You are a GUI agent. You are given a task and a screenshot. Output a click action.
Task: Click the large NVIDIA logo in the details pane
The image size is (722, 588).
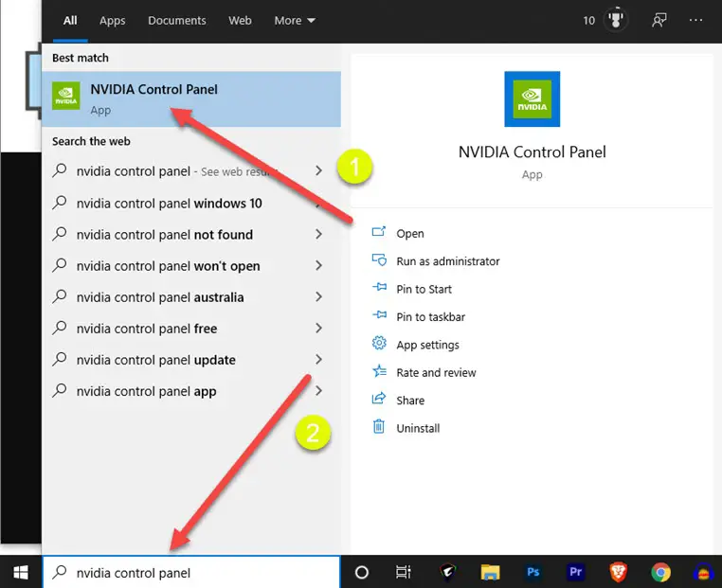tap(532, 98)
